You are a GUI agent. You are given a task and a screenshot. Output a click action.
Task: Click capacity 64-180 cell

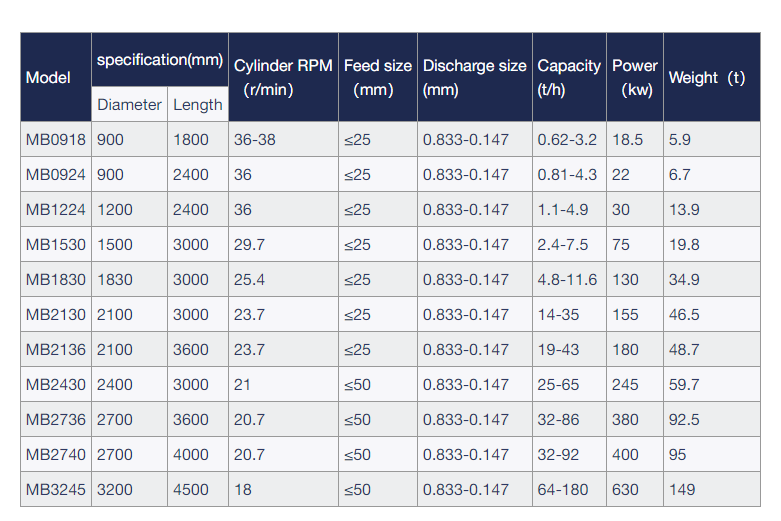(569, 489)
